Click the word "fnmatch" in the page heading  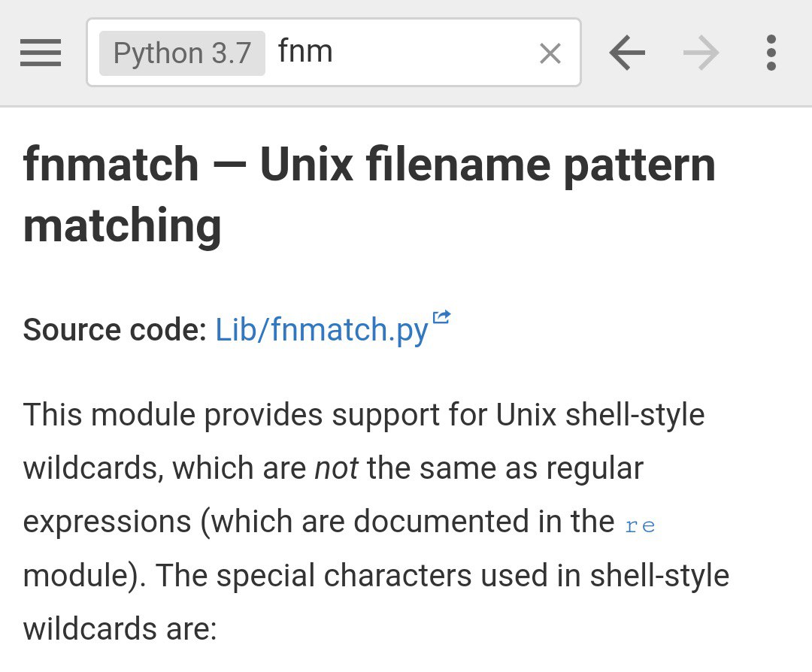111,165
